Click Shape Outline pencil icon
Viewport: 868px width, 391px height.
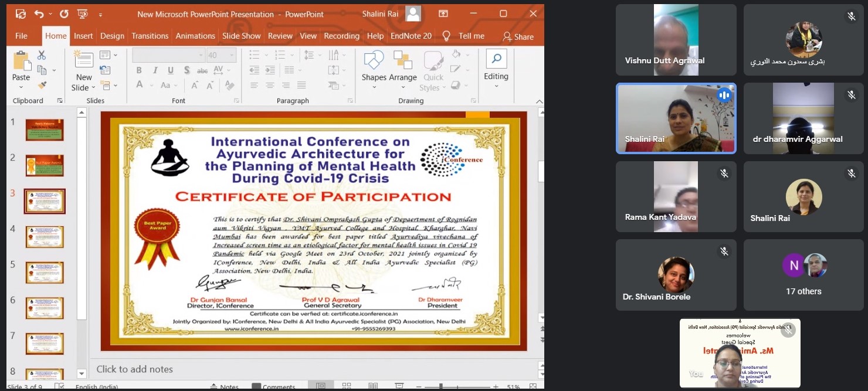coord(456,69)
